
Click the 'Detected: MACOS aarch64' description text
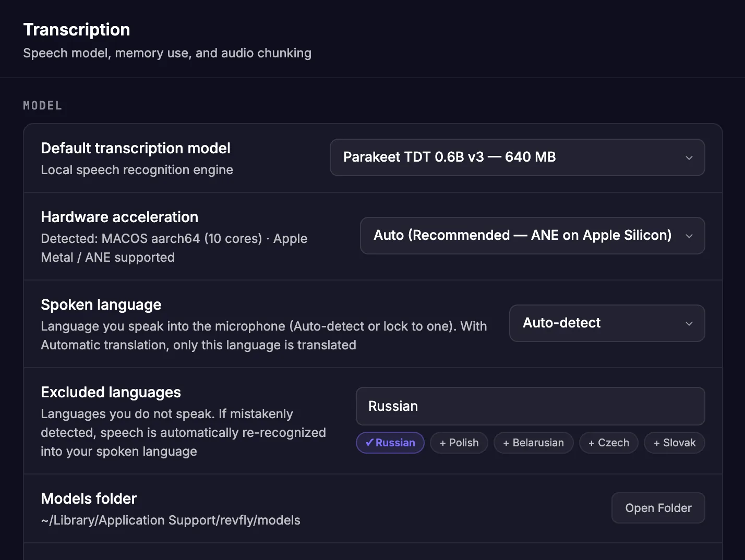(x=174, y=248)
